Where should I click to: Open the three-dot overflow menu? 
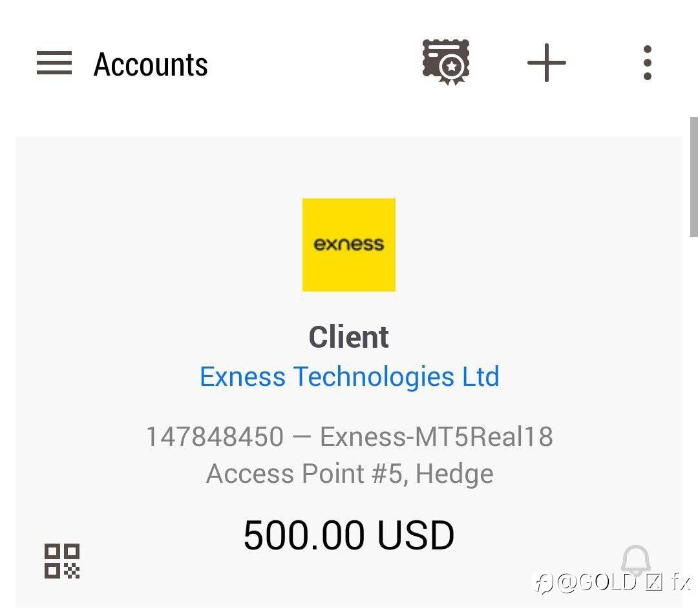[648, 63]
